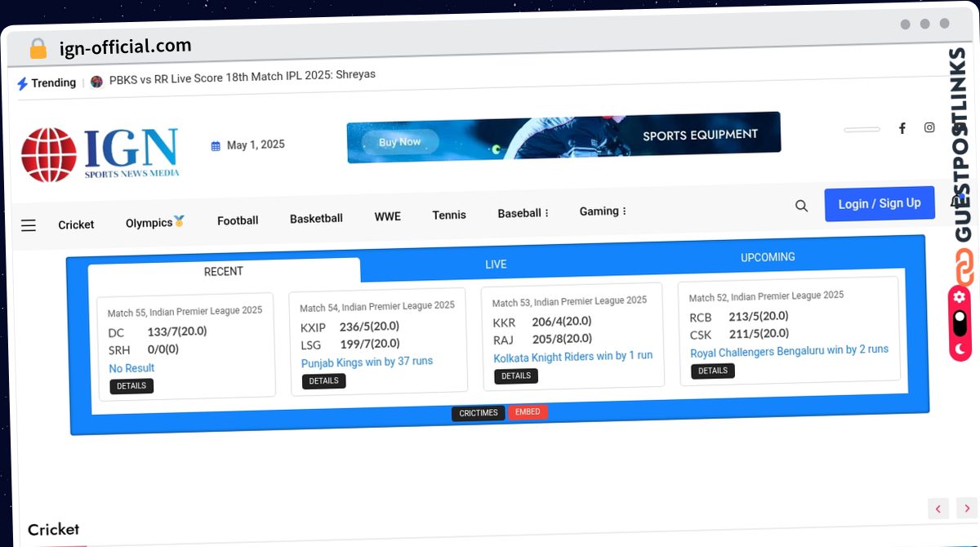The image size is (980, 547).
Task: Open the Basketball menu item
Action: [x=316, y=218]
